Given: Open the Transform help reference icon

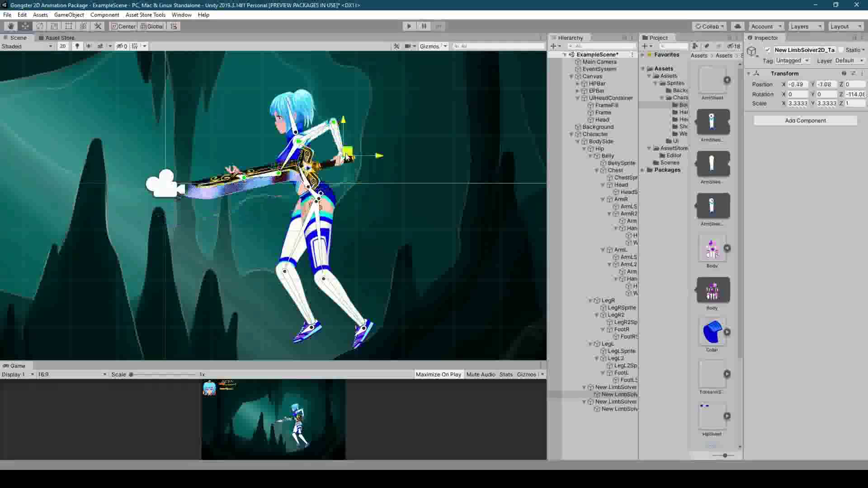Looking at the screenshot, I should pos(844,74).
